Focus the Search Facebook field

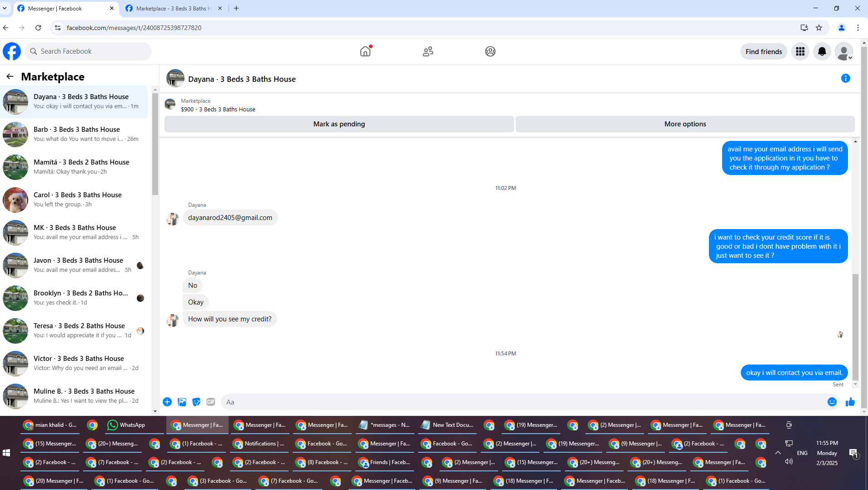(x=88, y=51)
